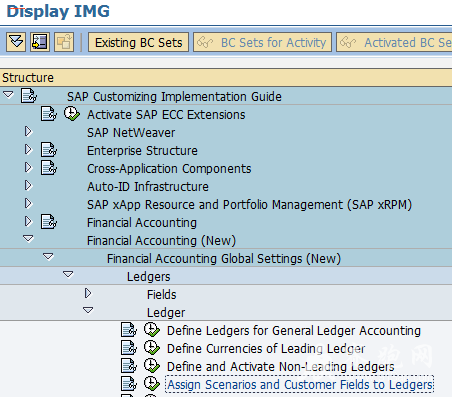452x397 pixels.
Task: Open documentation icon for Activate SAP ECC Extensions
Action: (x=49, y=114)
